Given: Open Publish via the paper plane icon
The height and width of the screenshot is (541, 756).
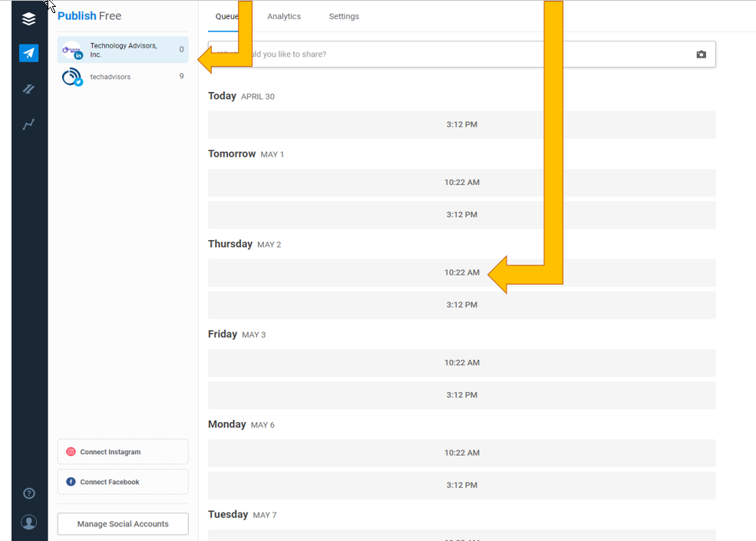Looking at the screenshot, I should pyautogui.click(x=28, y=53).
